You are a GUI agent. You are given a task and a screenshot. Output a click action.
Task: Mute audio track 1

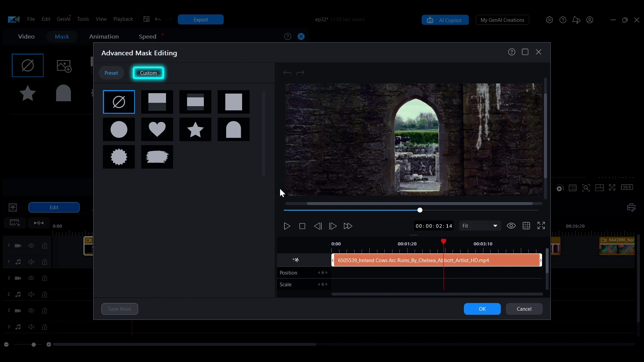point(31,262)
